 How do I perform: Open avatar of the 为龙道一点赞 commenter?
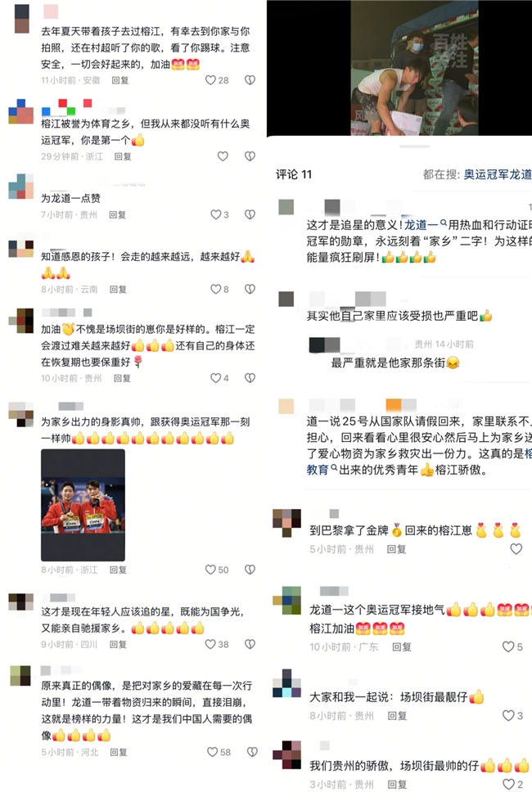point(20,187)
